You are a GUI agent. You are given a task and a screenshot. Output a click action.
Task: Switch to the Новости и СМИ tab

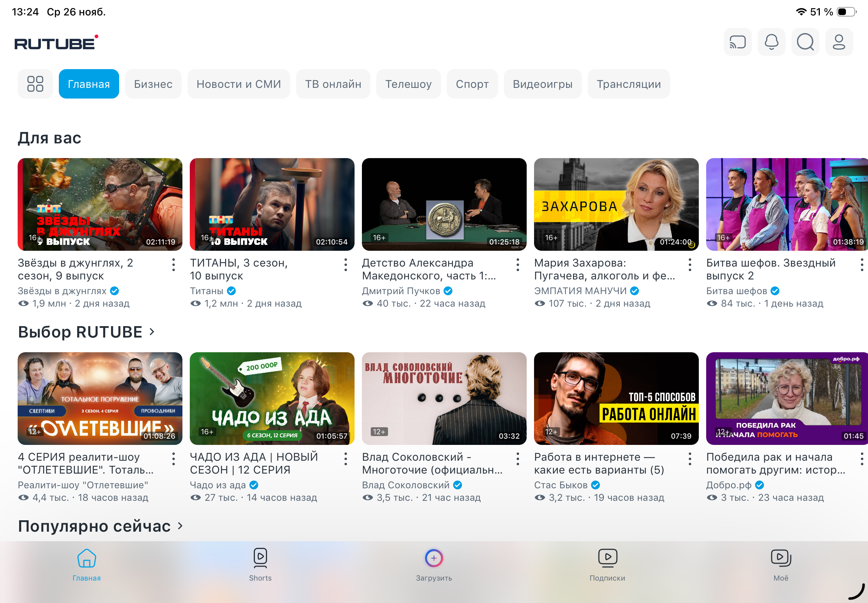pyautogui.click(x=238, y=84)
